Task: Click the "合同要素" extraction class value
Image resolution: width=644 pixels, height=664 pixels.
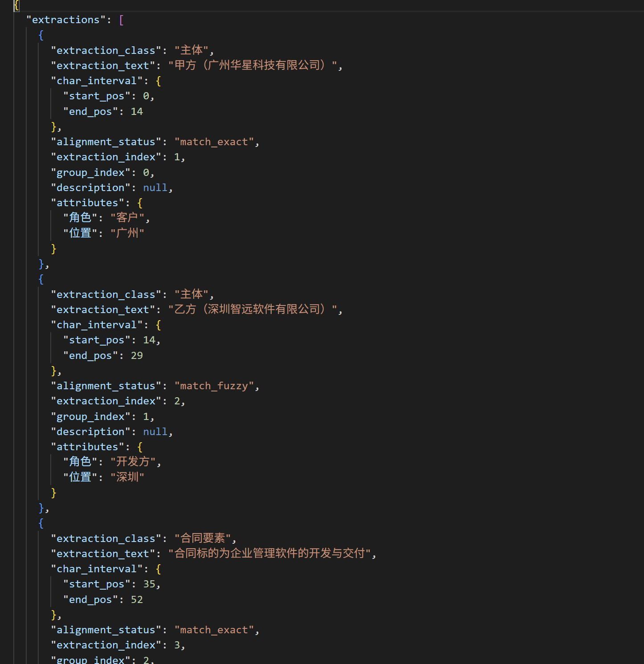Action: pos(205,538)
